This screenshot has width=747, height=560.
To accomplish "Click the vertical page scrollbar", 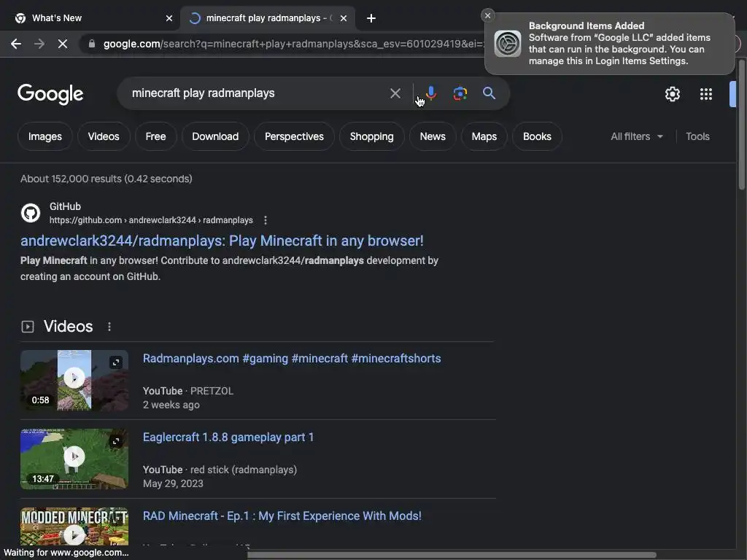I will (742, 126).
